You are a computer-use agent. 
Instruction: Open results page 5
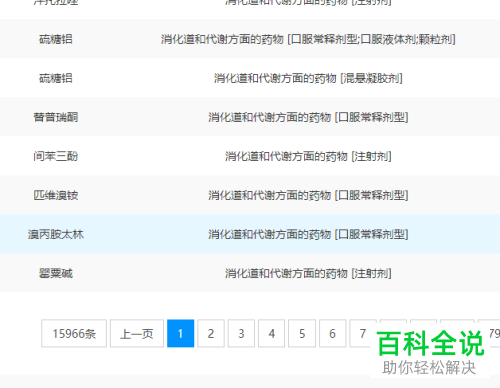click(302, 333)
